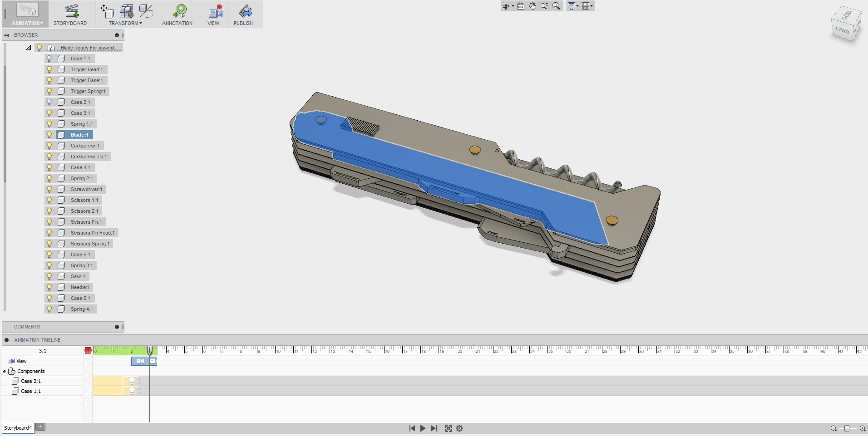Select Trigger Spring:1 in browser

pyautogui.click(x=88, y=91)
